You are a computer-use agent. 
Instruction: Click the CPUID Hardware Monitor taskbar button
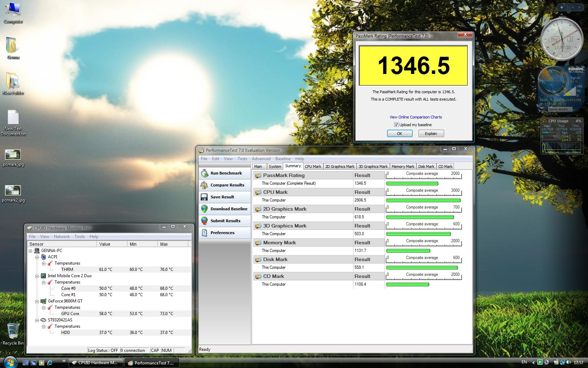[96, 363]
